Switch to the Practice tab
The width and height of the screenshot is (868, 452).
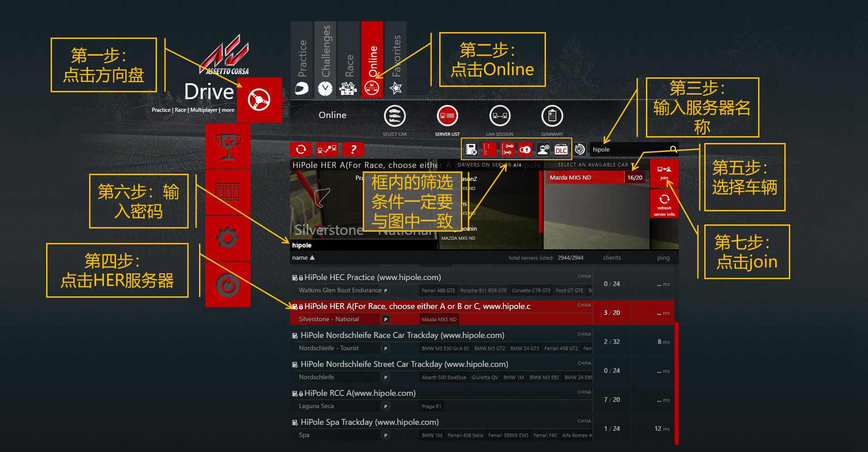point(302,59)
